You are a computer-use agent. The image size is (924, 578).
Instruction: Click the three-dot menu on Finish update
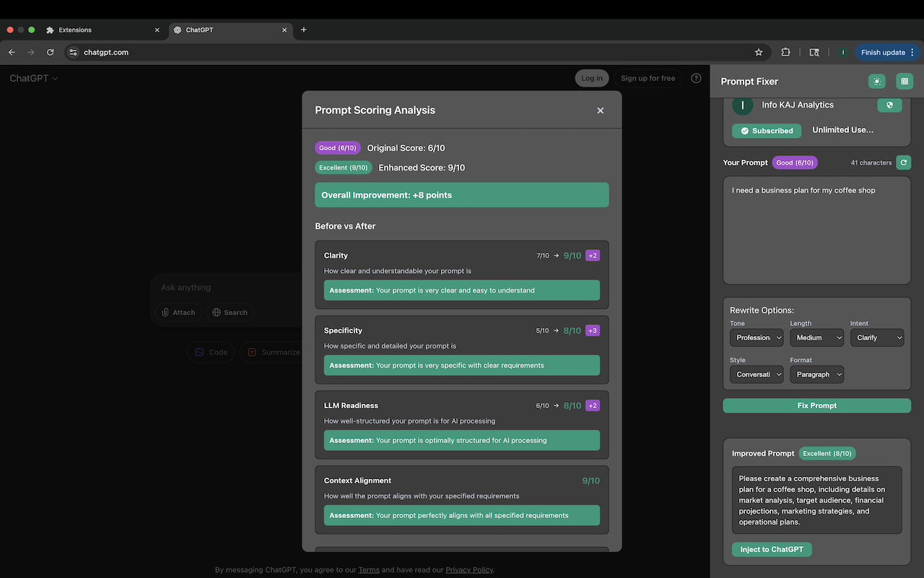912,52
